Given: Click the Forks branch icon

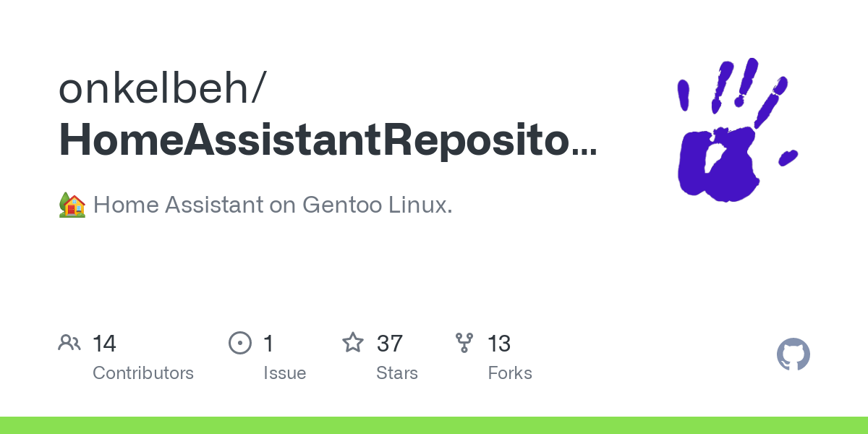Looking at the screenshot, I should (x=464, y=342).
